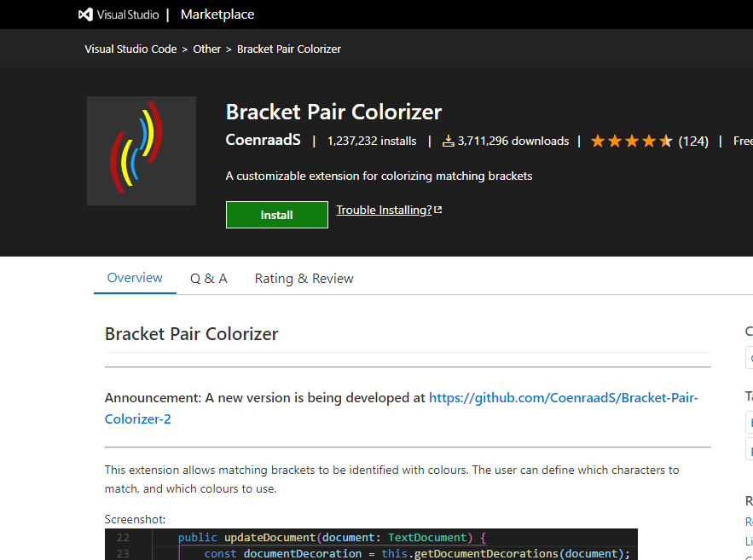Open the Bracket-Pair-Colorizer-2 GitHub link
This screenshot has height=560, width=753.
coord(401,408)
